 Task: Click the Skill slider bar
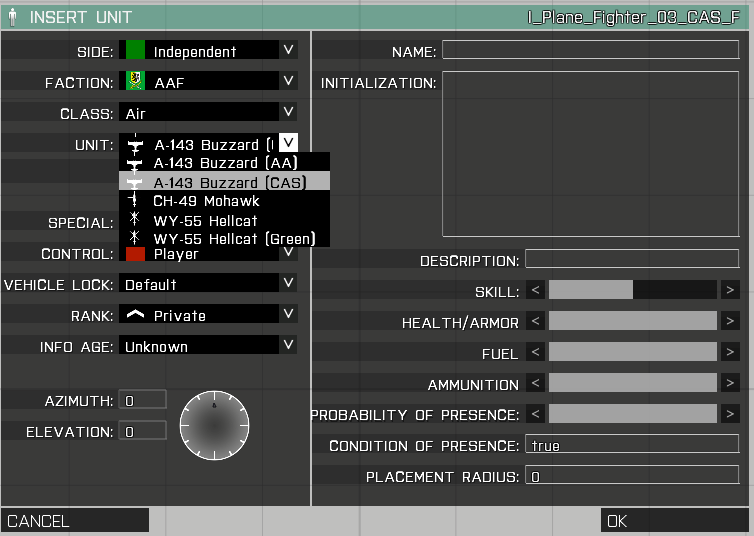coord(632,290)
